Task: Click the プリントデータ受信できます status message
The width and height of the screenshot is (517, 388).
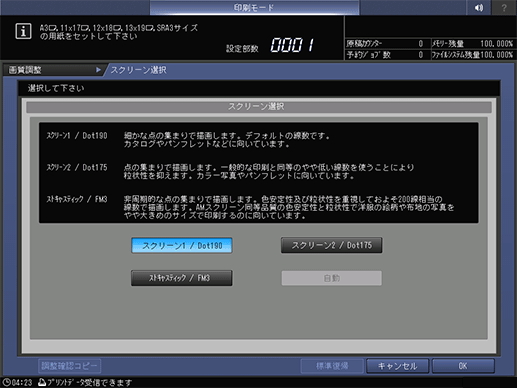Action: coord(89,382)
